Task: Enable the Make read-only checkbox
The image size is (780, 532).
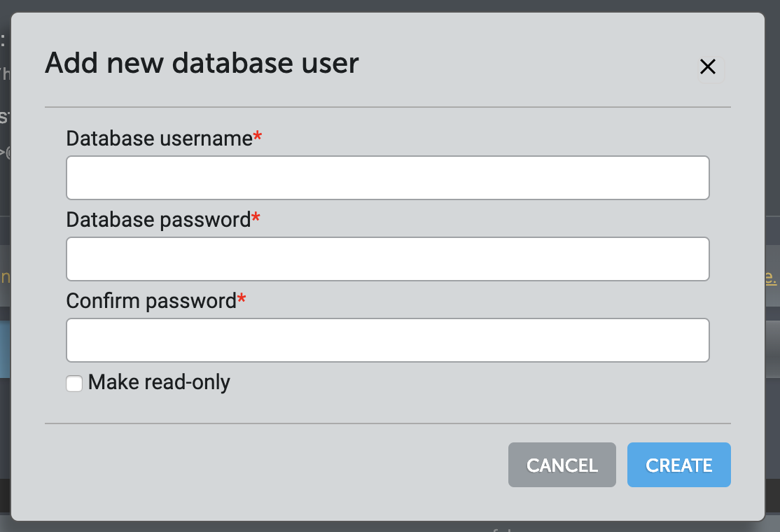Action: pyautogui.click(x=74, y=383)
